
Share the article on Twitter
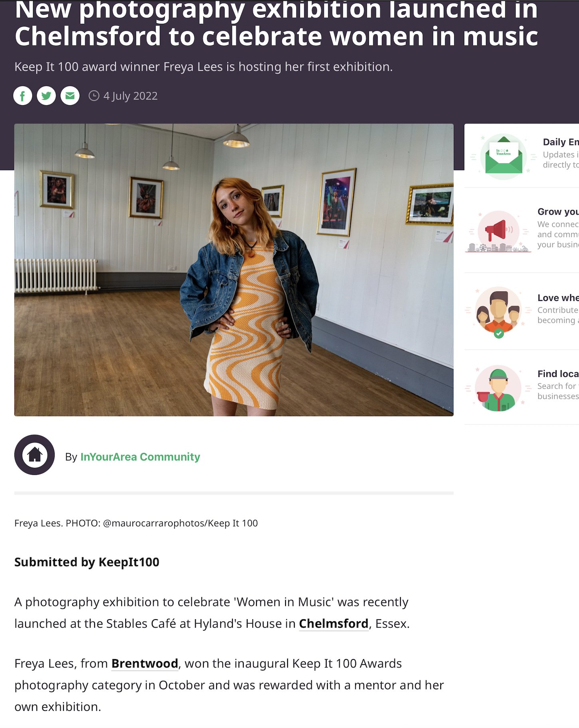coord(46,96)
